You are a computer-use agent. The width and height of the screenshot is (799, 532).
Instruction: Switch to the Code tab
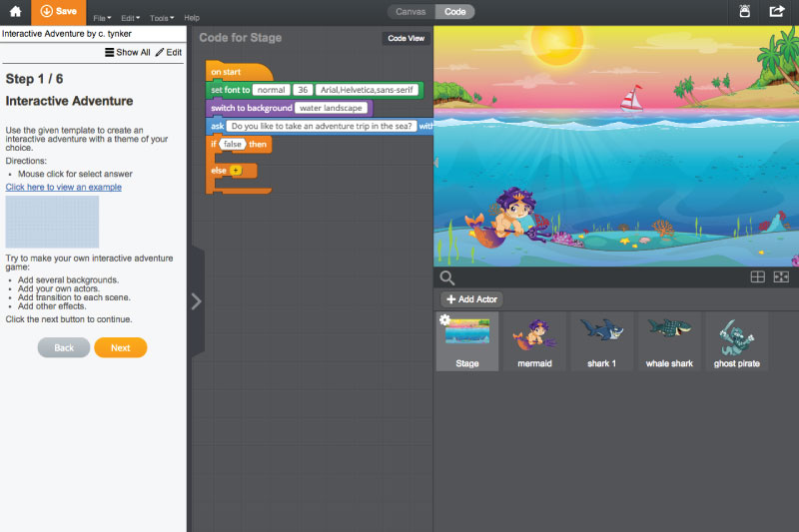point(454,12)
